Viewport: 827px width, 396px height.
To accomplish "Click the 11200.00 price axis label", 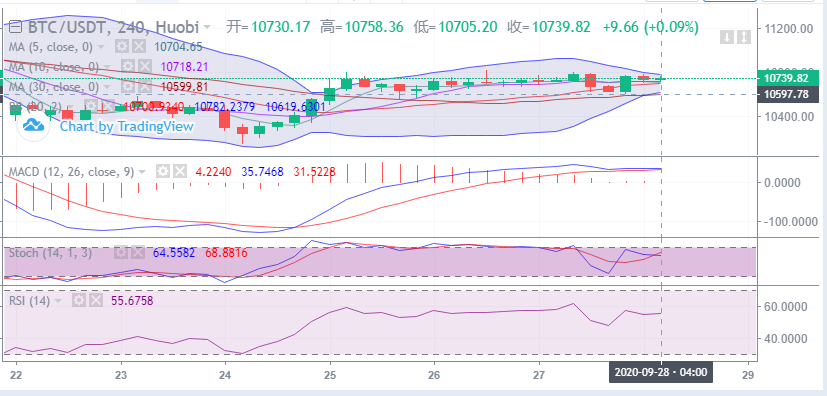I will point(788,28).
